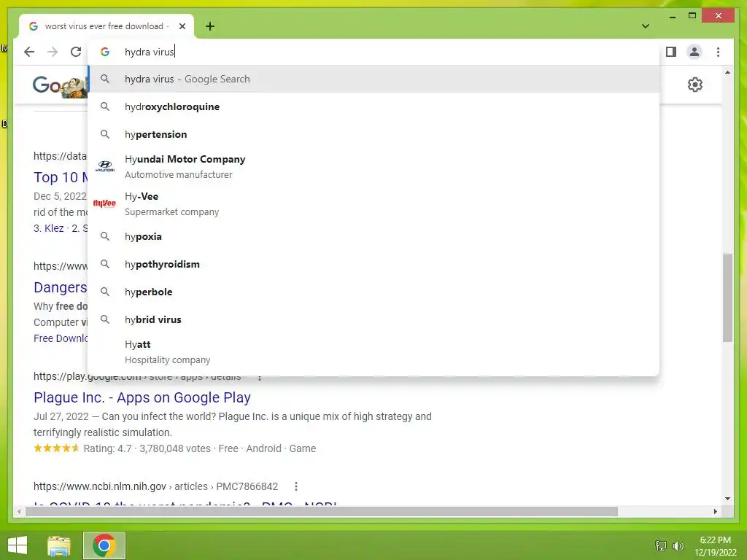Click the scroll-down arrow of the page

coord(727,499)
